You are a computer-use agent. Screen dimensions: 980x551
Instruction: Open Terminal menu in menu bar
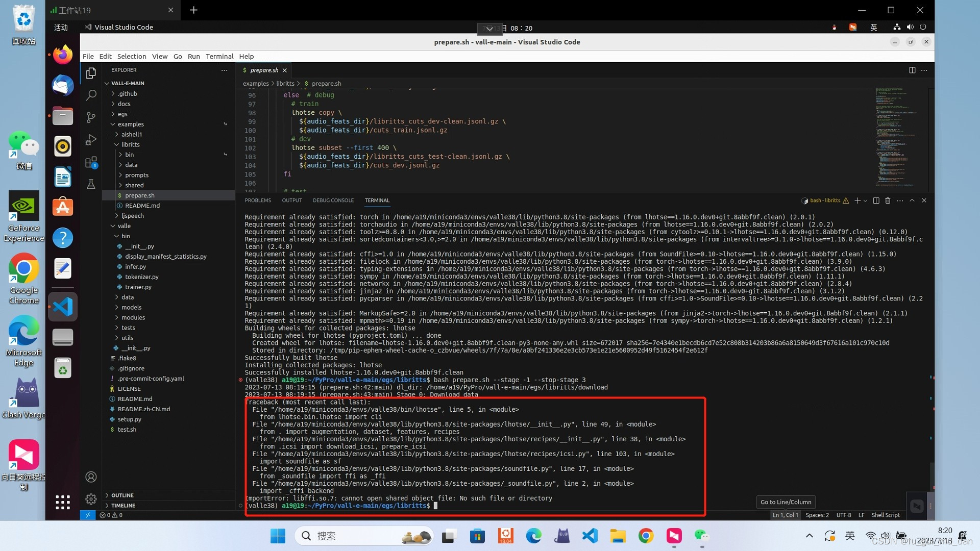pos(219,56)
